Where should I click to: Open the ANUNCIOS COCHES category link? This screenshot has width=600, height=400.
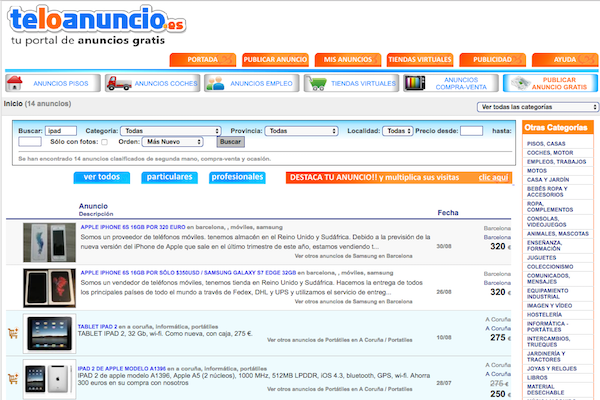coord(166,83)
